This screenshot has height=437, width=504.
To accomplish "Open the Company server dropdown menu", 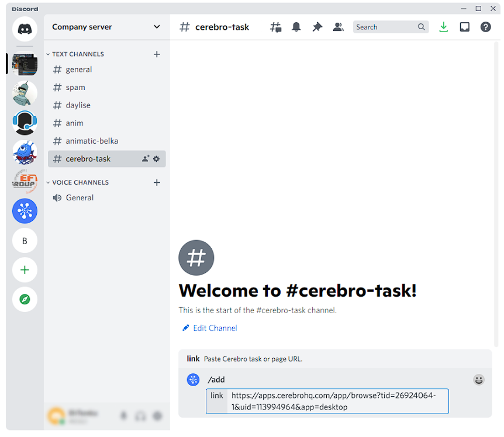I will point(157,27).
